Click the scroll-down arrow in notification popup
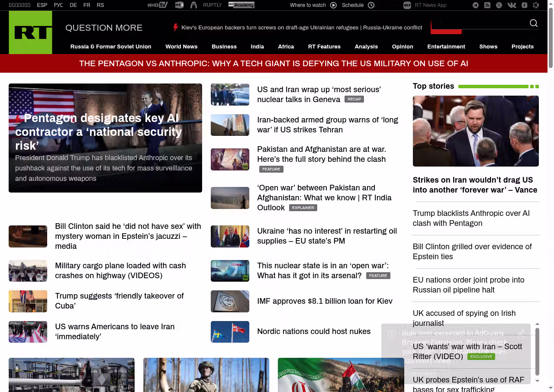554x392 pixels. [x=537, y=381]
